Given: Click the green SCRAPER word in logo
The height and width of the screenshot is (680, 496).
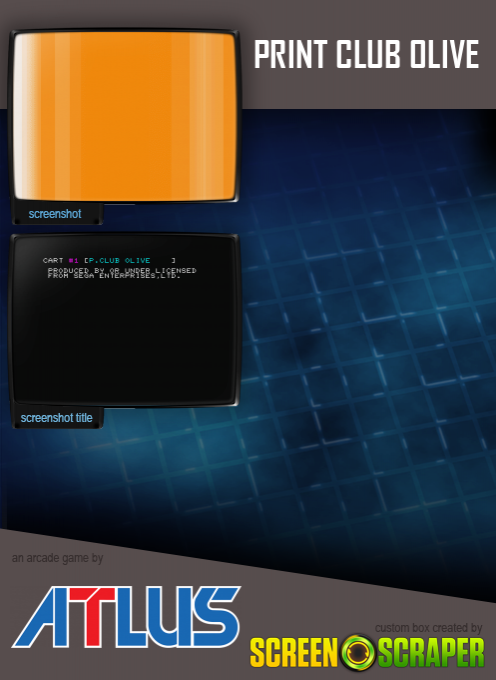Looking at the screenshot, I should (431, 653).
